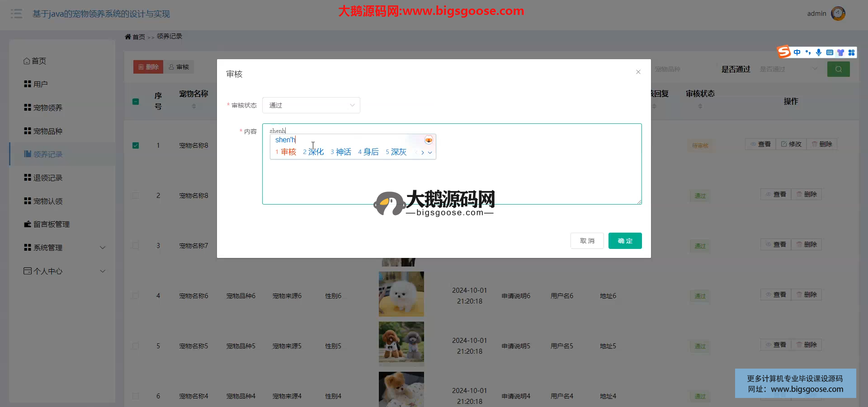Viewport: 868px width, 407px height.
Task: Open 宠物品种 in the sidebar
Action: click(x=47, y=131)
